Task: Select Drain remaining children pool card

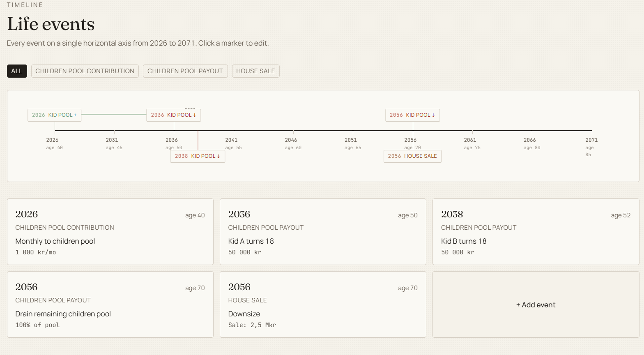Action: (110, 304)
